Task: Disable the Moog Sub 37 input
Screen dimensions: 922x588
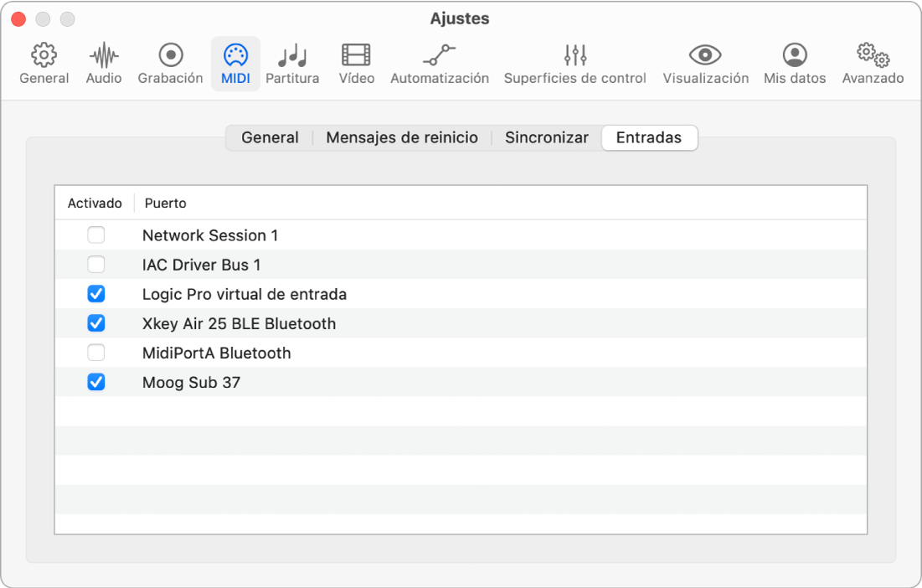Action: click(x=96, y=382)
